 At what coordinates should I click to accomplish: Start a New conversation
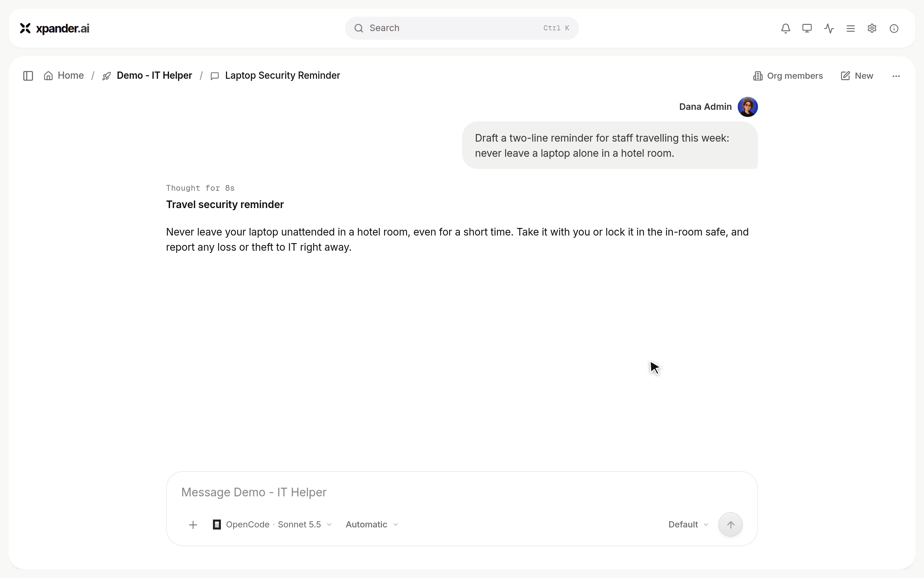point(857,76)
